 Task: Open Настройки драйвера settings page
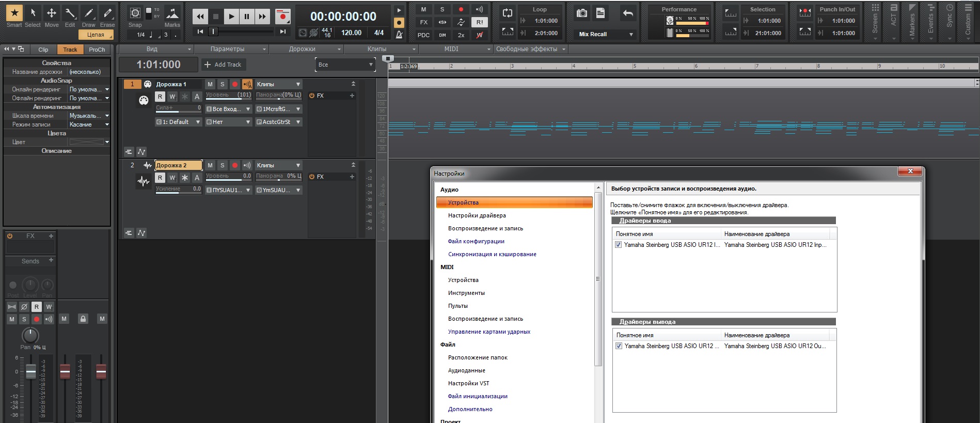[477, 215]
